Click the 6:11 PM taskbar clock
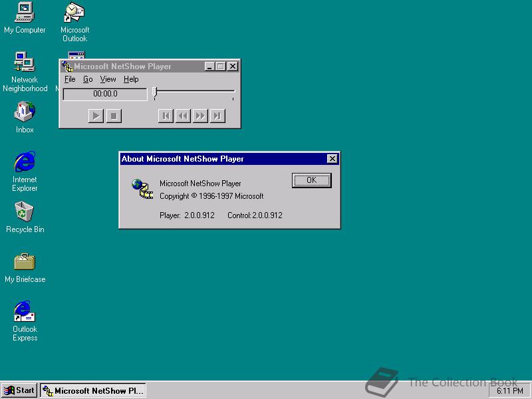 [510, 391]
